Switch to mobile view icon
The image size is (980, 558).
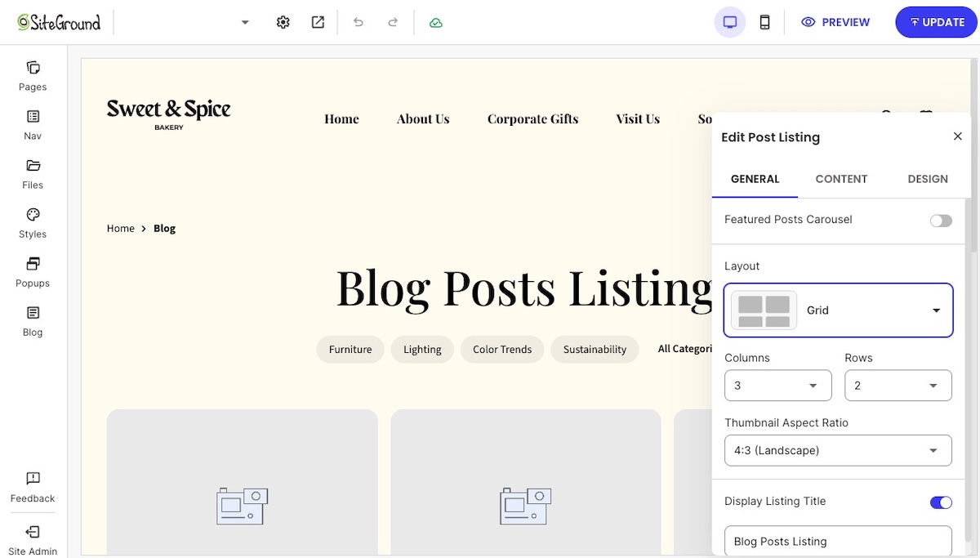point(764,22)
